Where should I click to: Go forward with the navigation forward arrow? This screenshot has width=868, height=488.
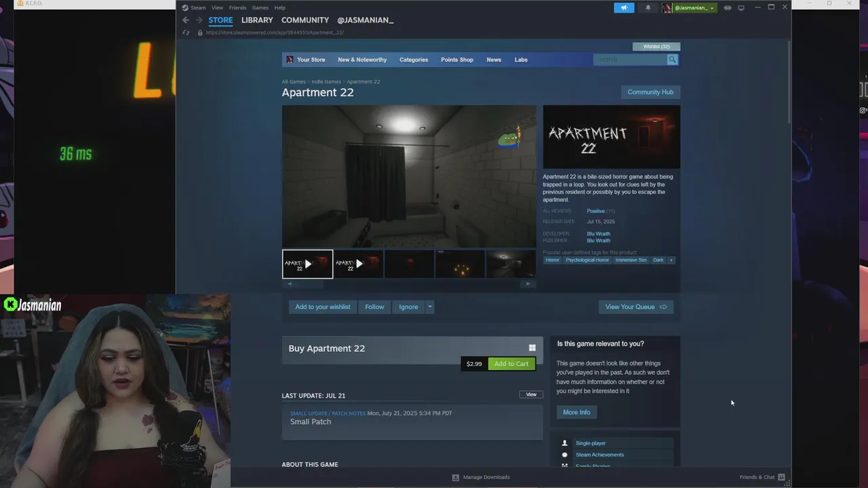tap(199, 20)
